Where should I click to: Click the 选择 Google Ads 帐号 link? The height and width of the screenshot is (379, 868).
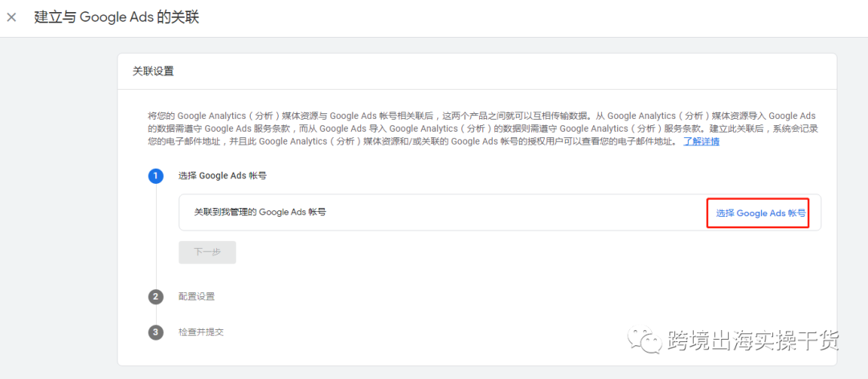tap(760, 213)
